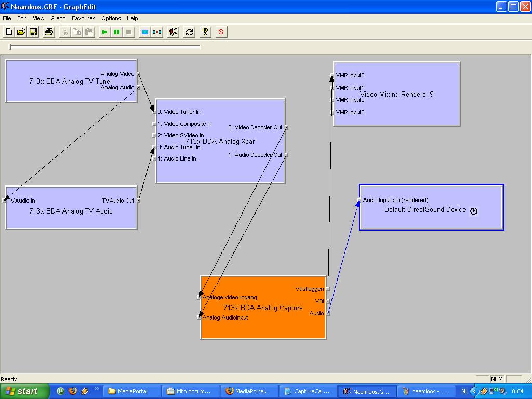The width and height of the screenshot is (532, 399).
Task: Open the Favorites menu
Action: 83,18
